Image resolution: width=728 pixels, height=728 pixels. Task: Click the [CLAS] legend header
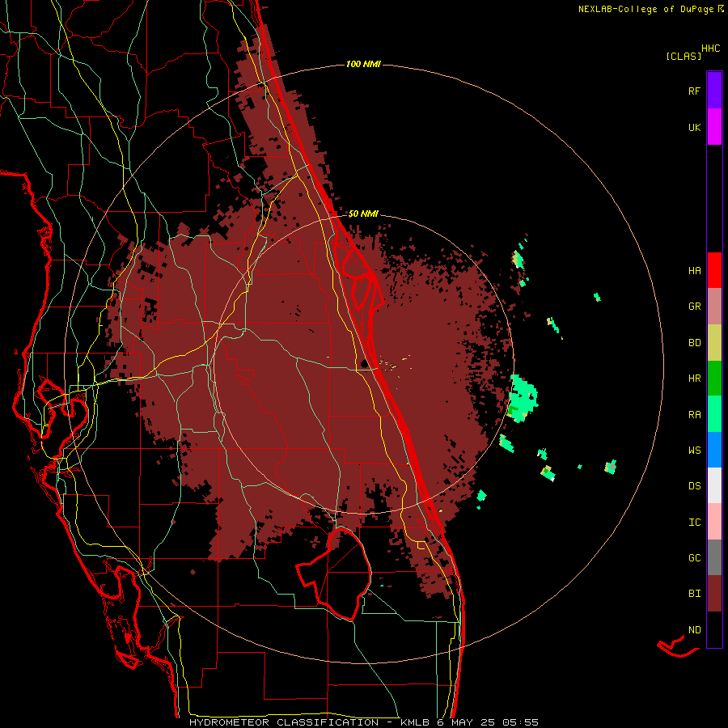click(x=684, y=57)
